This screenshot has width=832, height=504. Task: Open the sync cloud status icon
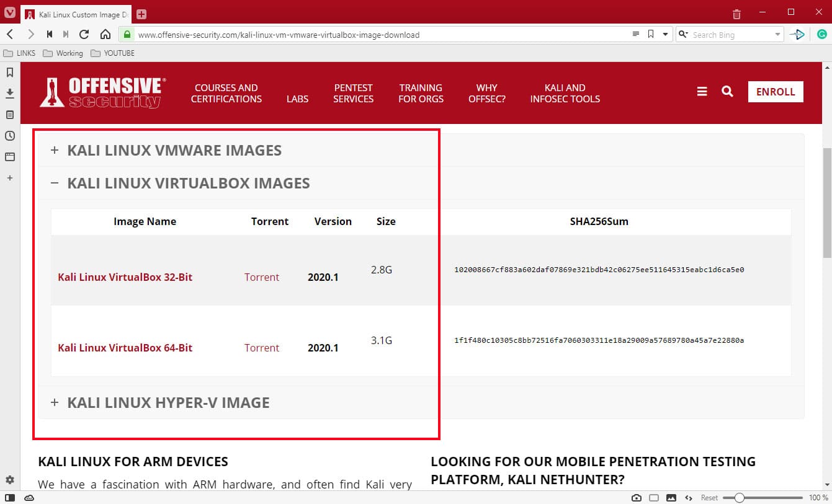tap(29, 498)
